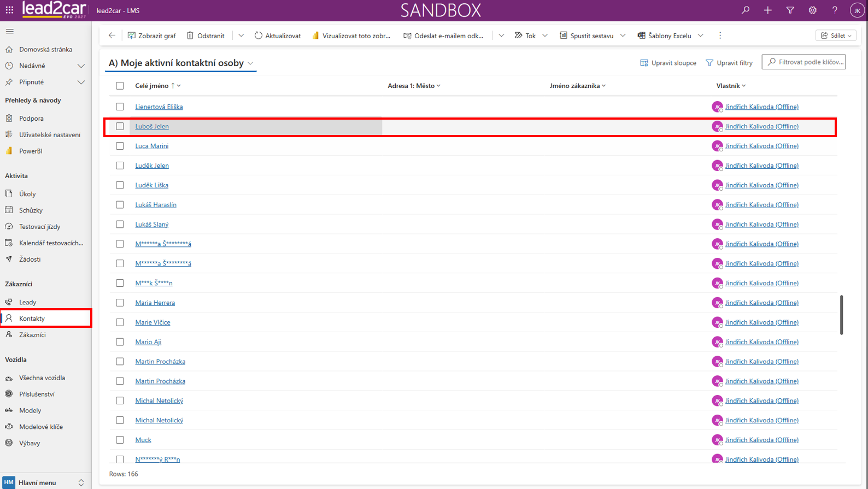Click the Odstranit trash button
This screenshot has height=489, width=868.
(x=206, y=36)
